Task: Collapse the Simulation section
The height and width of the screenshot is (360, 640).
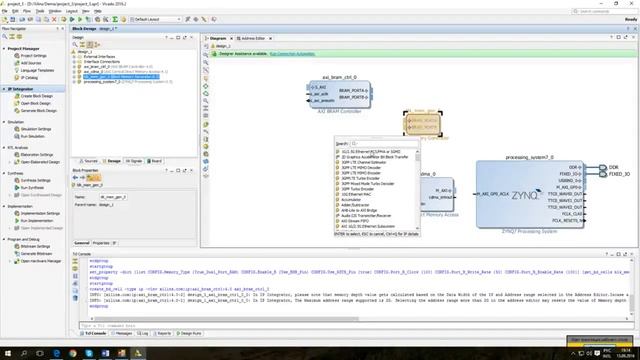Action: [x=4, y=122]
